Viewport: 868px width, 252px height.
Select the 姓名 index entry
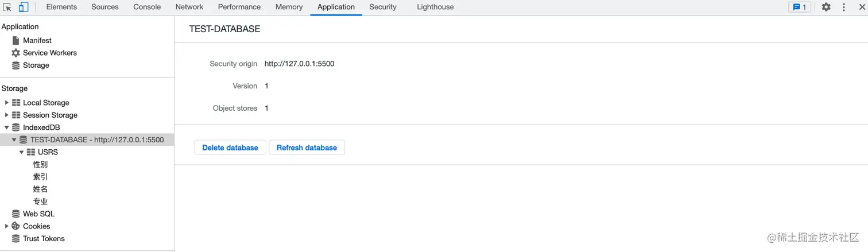point(41,189)
